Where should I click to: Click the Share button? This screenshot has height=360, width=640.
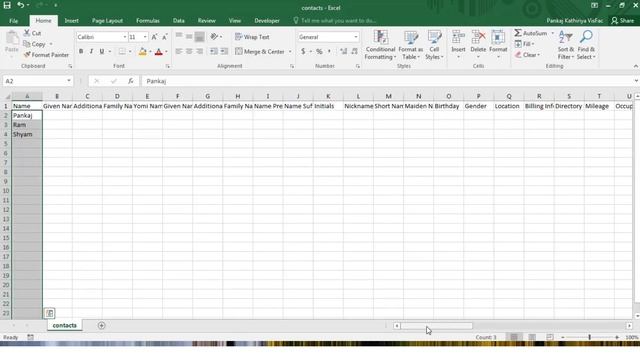coord(622,20)
